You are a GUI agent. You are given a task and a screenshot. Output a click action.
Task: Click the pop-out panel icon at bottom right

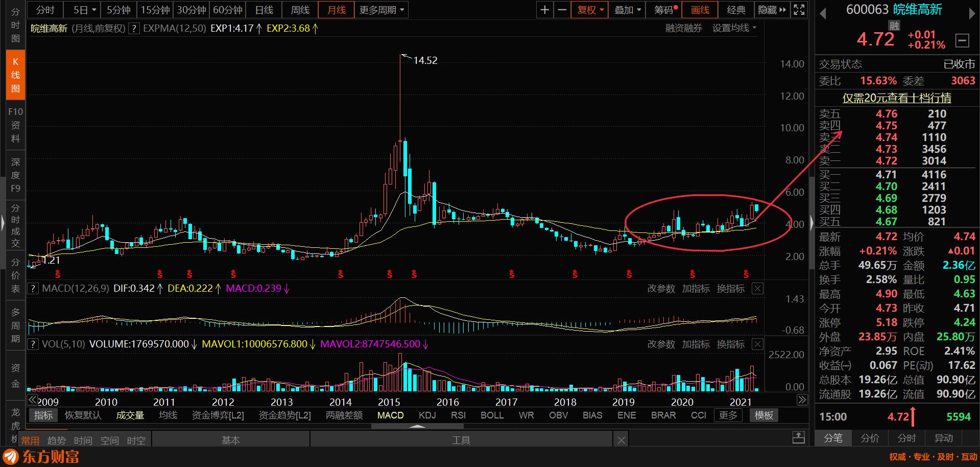(798, 437)
